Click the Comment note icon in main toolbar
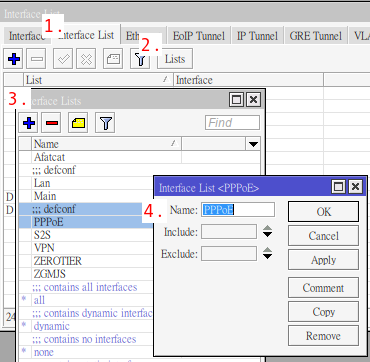The height and width of the screenshot is (362, 370). (x=113, y=59)
